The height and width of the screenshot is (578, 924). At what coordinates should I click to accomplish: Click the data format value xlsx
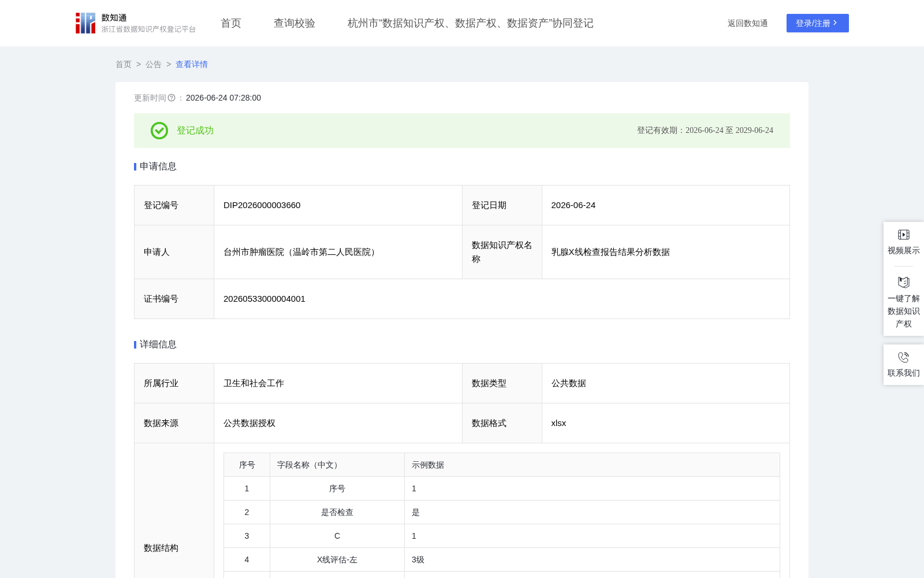pyautogui.click(x=559, y=423)
